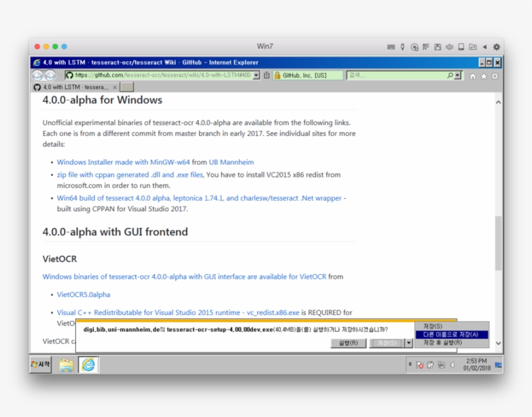The width and height of the screenshot is (532, 417).
Task: Open 'zip file with cppan generated .dll' link
Action: [x=130, y=175]
